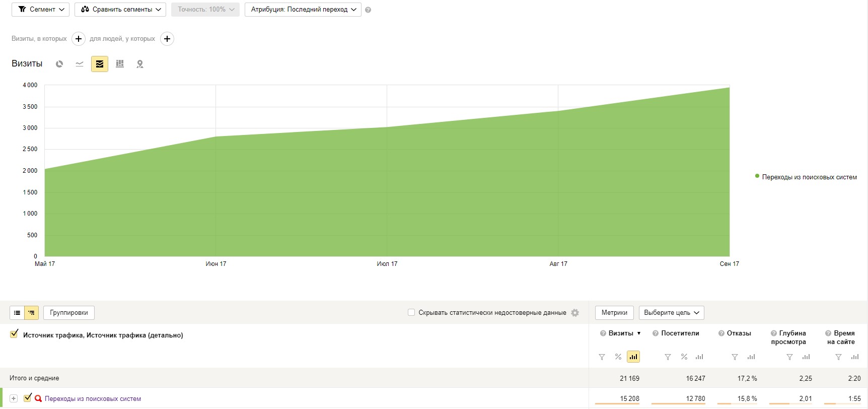Switch to the pie chart view
The image size is (868, 409).
[x=59, y=64]
